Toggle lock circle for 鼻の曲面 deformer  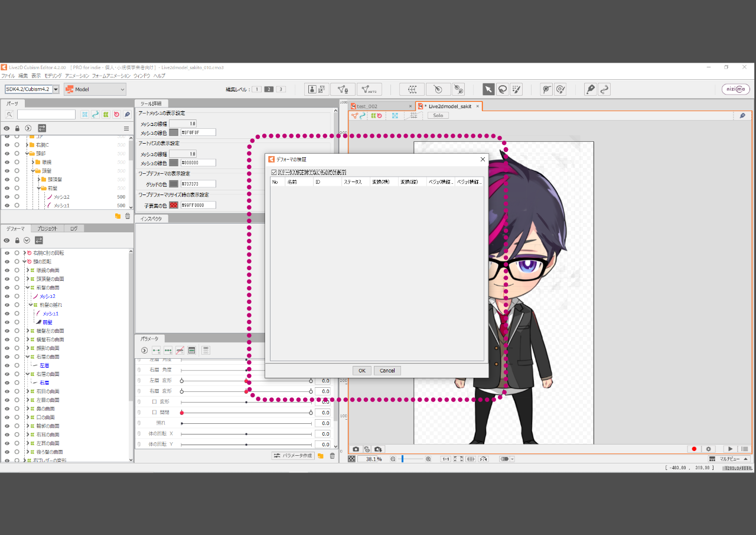17,408
